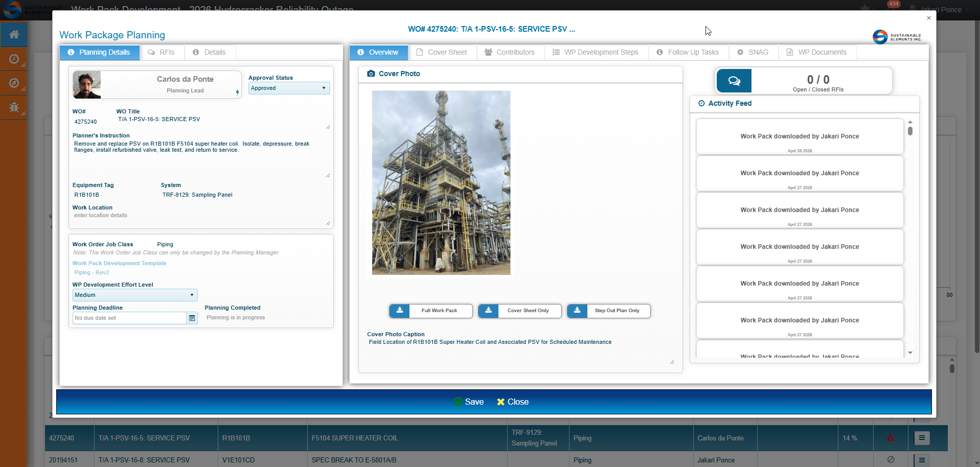This screenshot has width=980, height=467.
Task: Close the dialog using the X icon
Action: click(929, 18)
